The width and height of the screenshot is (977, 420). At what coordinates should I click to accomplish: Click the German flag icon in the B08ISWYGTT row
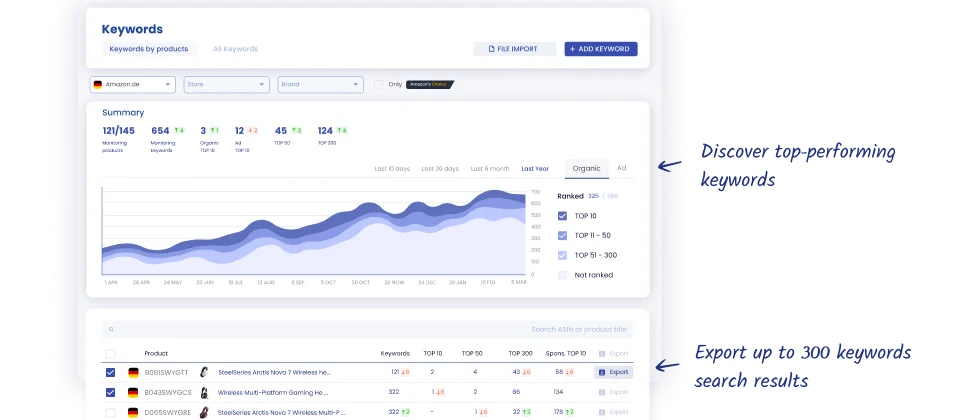[x=133, y=372]
